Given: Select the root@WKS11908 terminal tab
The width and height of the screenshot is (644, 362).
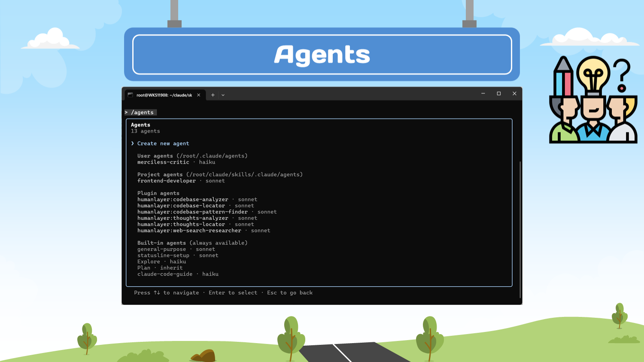Looking at the screenshot, I should click(x=164, y=95).
